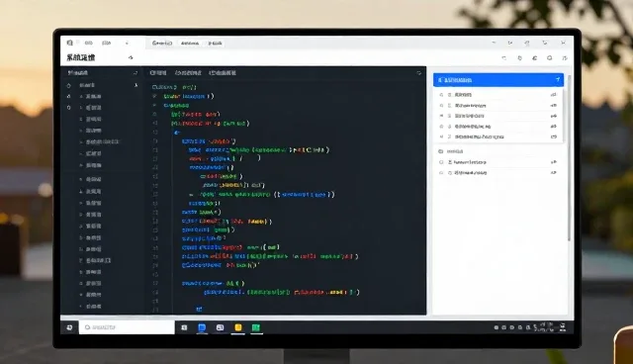Collapse the dark sidebar using its header icon

click(136, 73)
